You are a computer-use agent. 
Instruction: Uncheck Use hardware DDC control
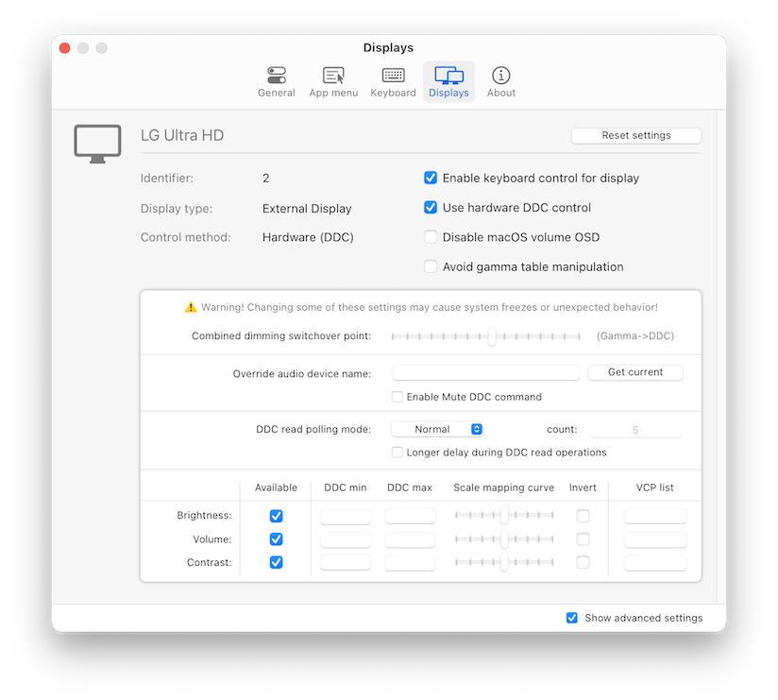pos(430,208)
